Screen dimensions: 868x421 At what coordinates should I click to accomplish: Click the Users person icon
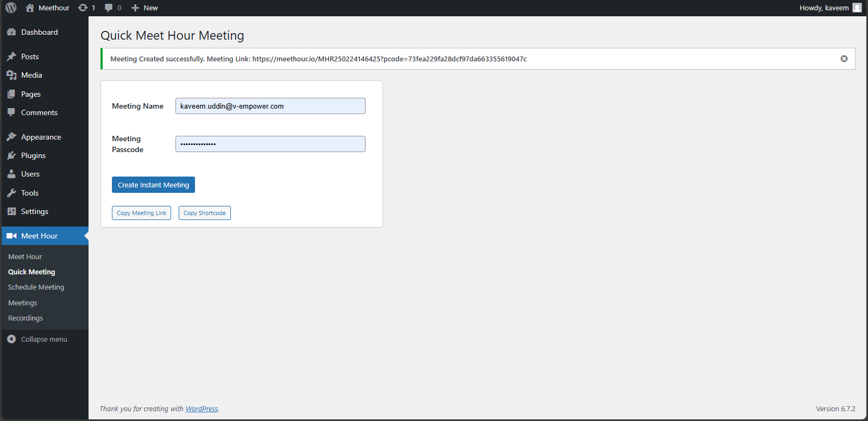(11, 174)
